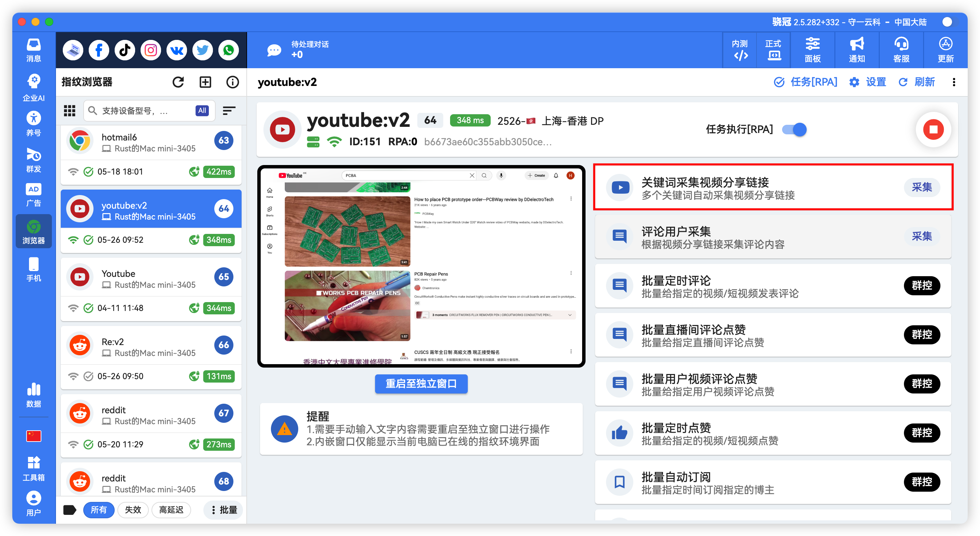This screenshot has width=980, height=536.
Task: Refresh the fingerprint browser list
Action: coord(178,82)
